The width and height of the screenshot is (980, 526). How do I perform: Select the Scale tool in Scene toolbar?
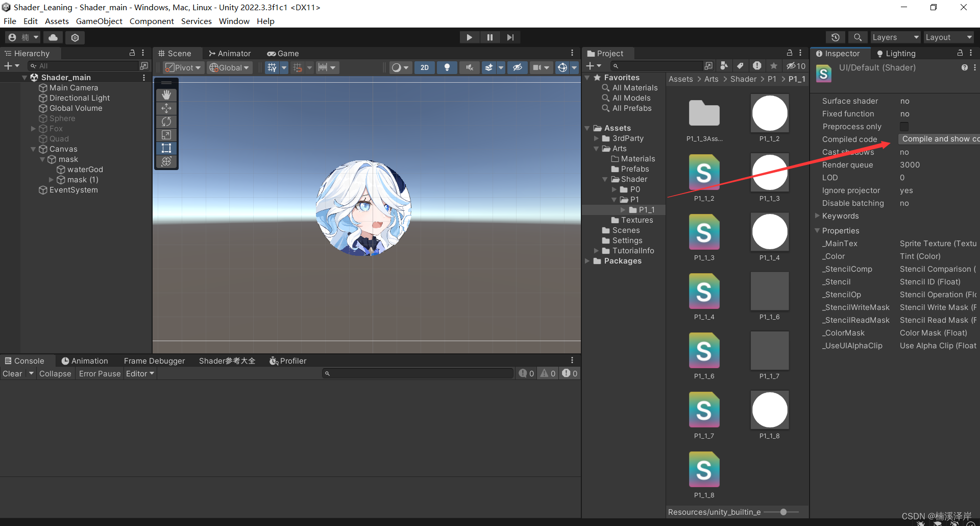166,135
